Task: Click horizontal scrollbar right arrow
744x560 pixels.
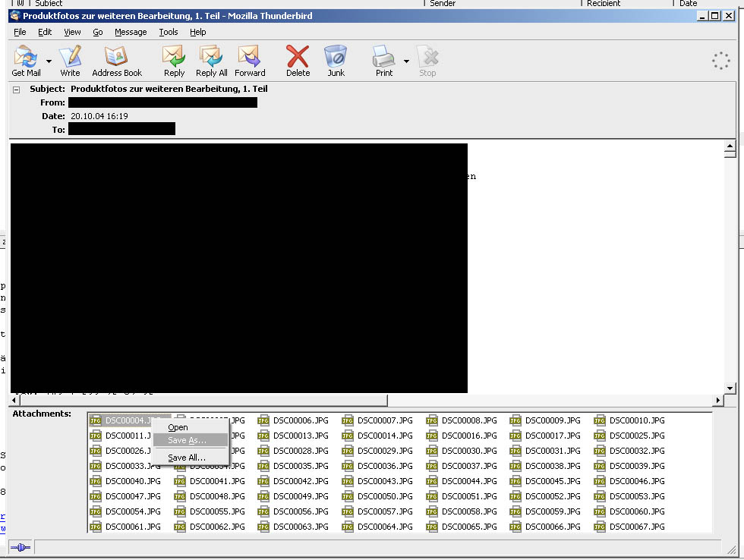Action: (x=718, y=400)
